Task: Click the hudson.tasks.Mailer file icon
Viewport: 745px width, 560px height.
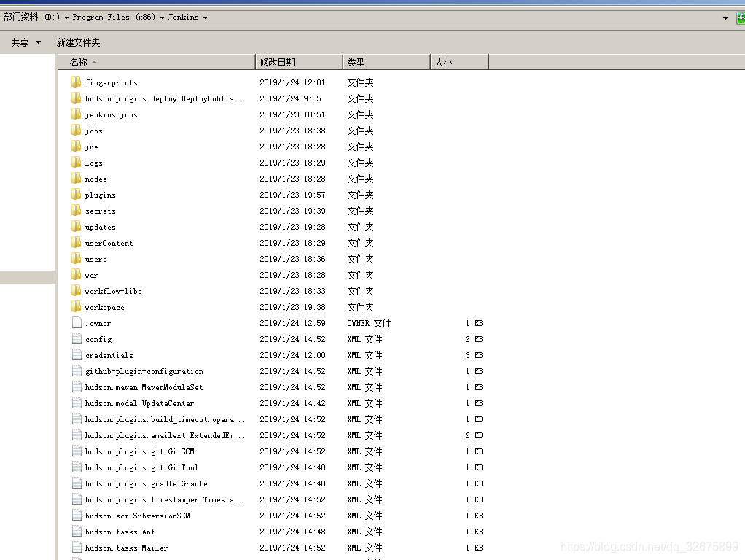Action: pos(77,548)
